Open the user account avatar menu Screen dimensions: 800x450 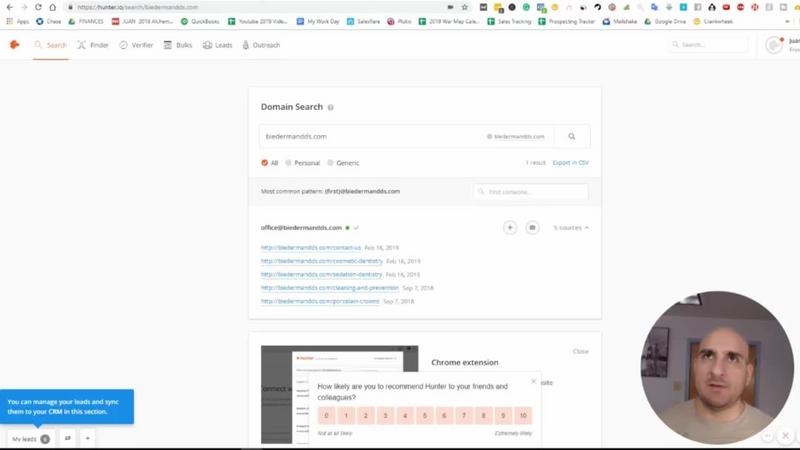click(x=774, y=45)
